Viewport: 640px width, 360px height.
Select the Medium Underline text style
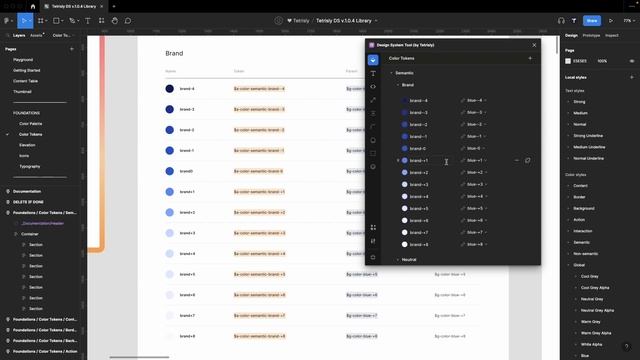click(x=589, y=147)
